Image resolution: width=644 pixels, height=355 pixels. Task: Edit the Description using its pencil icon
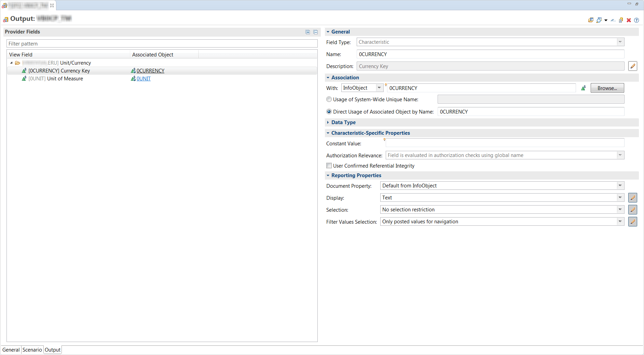632,66
